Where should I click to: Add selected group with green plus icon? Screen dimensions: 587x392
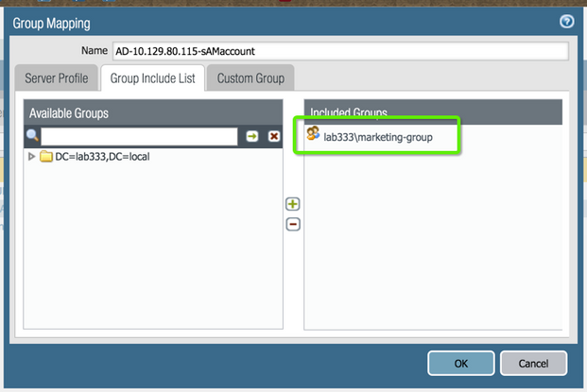click(x=293, y=204)
